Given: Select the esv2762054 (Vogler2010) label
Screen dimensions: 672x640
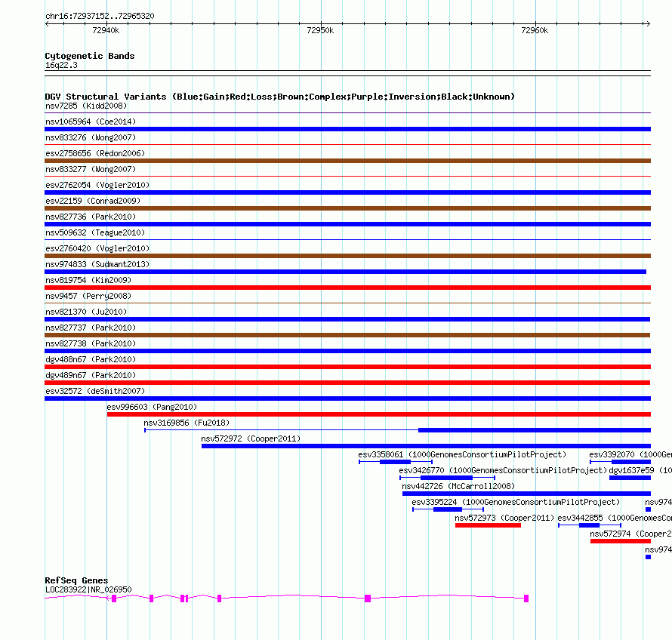Looking at the screenshot, I should [x=97, y=185].
